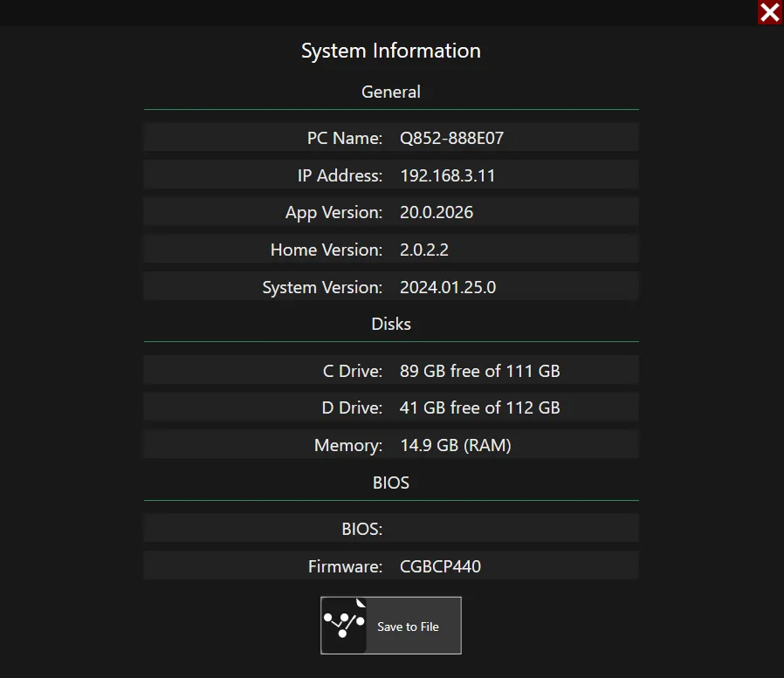Click the System Information title
The height and width of the screenshot is (678, 784).
pyautogui.click(x=391, y=51)
